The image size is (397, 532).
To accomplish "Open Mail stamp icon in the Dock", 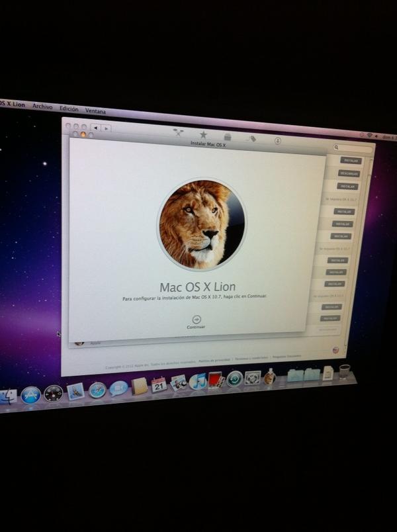I will (x=75, y=392).
